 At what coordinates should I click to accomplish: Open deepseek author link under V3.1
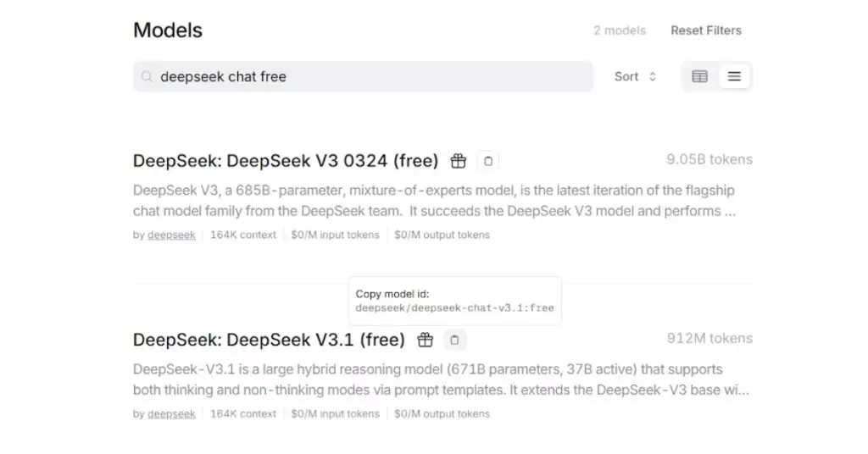click(x=171, y=413)
